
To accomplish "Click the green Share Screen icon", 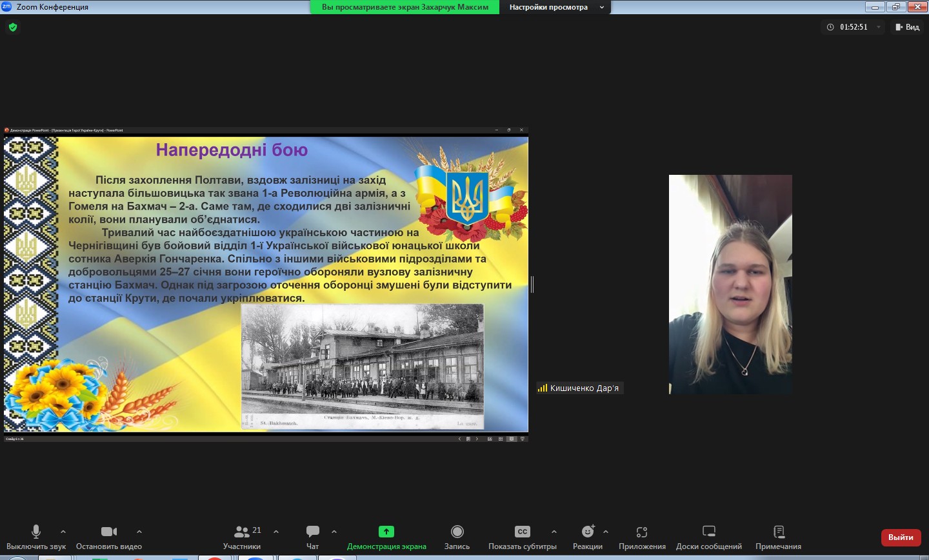I will [386, 532].
